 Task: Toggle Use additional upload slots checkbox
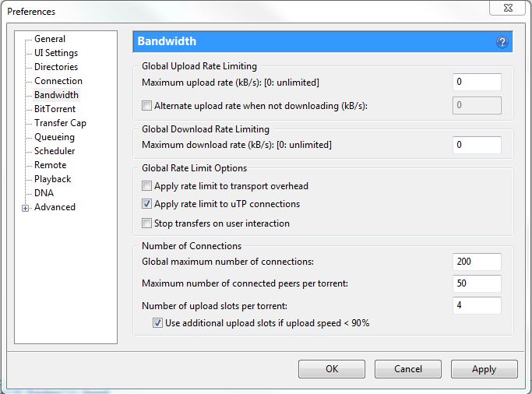(x=157, y=323)
